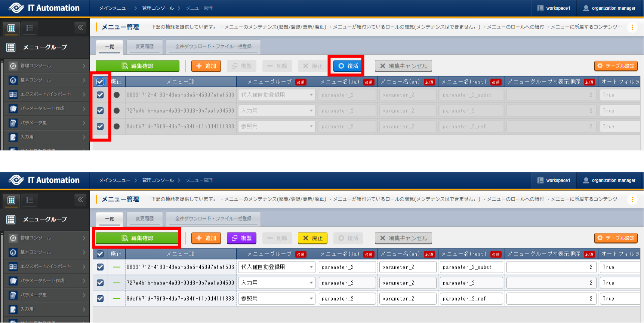Open テーブル設定 in the lower screenshot
The height and width of the screenshot is (323, 644).
click(x=616, y=238)
